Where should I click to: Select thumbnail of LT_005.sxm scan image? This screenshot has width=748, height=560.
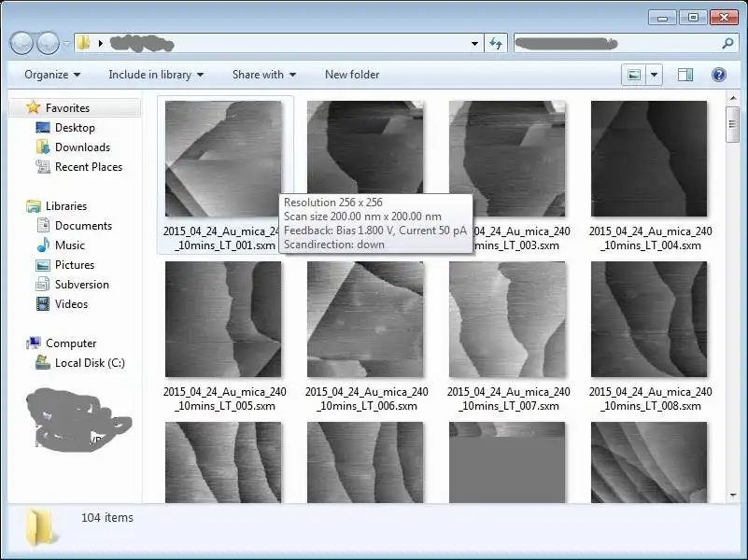(x=223, y=319)
